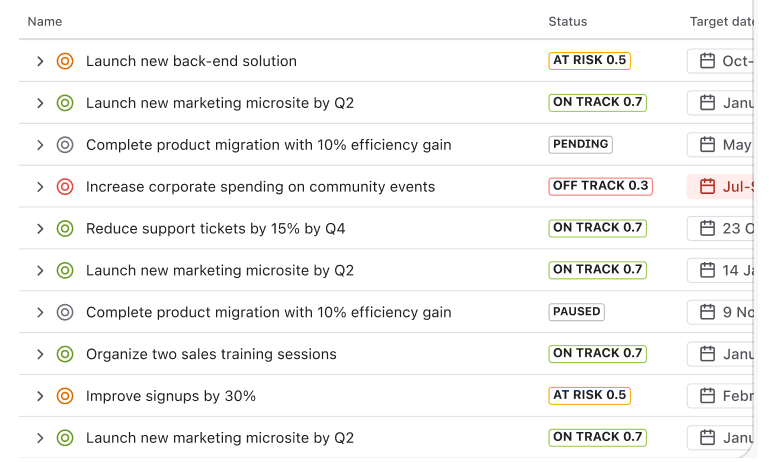Image resolution: width=769 pixels, height=462 pixels.
Task: Click green goal icon beside "Reduce support tickets"
Action: click(x=65, y=229)
